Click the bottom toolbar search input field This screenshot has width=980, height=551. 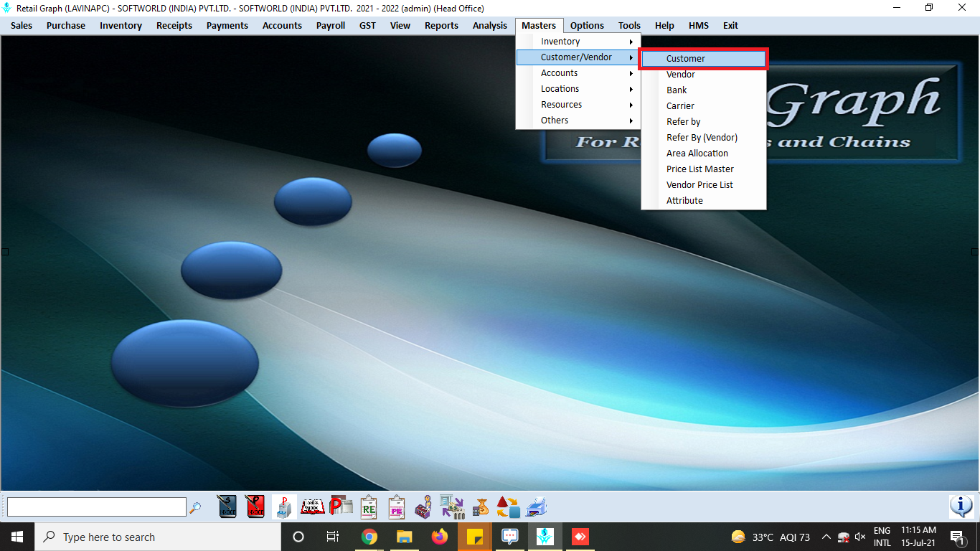tap(96, 507)
